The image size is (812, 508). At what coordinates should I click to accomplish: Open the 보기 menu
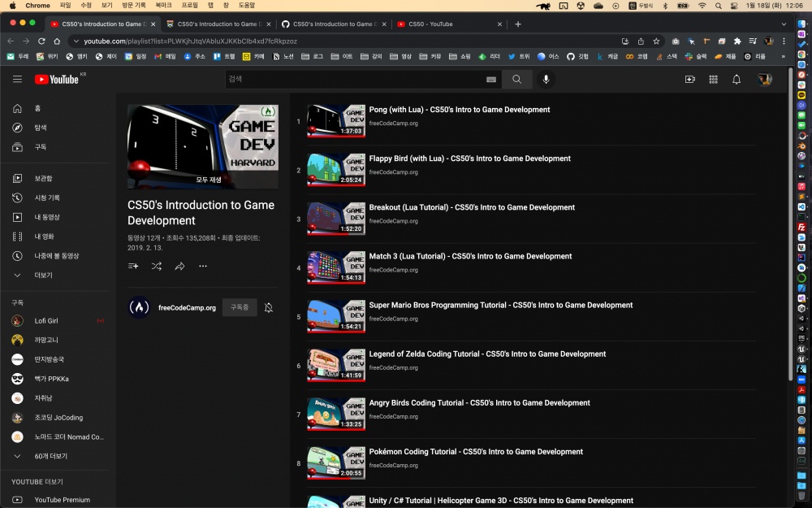tap(106, 5)
